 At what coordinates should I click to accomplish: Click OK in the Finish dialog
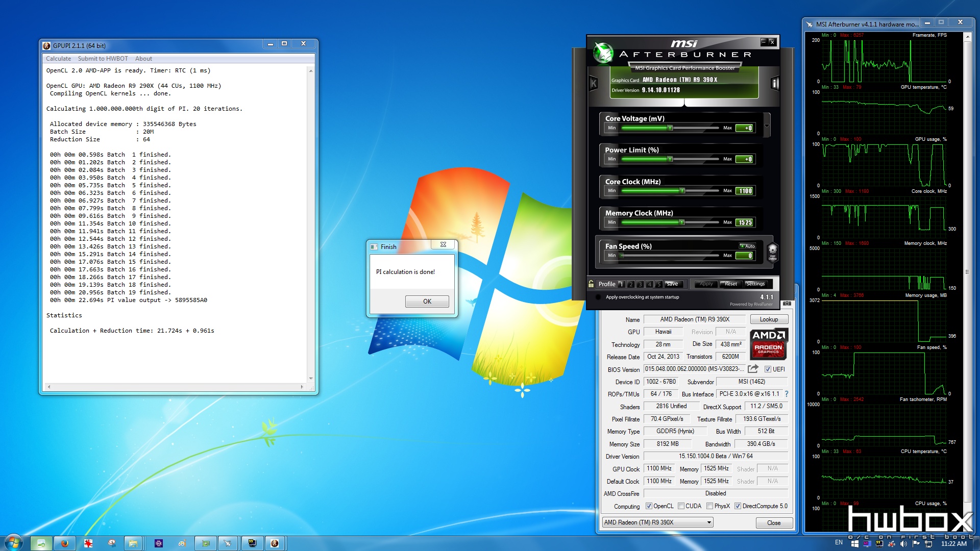427,301
